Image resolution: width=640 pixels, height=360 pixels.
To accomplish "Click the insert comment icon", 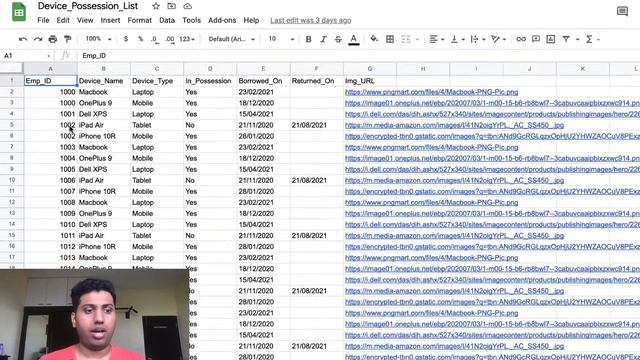I will [x=536, y=39].
